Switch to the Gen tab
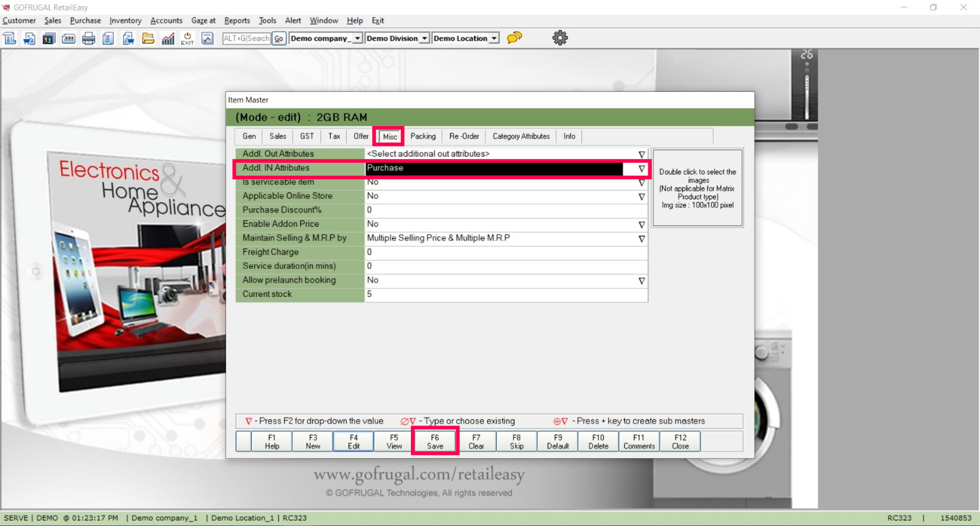 pos(249,137)
